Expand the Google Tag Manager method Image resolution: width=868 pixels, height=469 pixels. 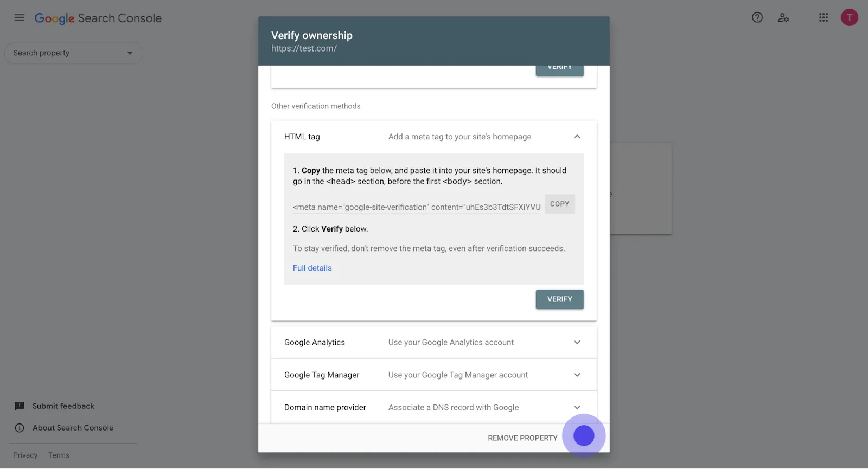pos(577,375)
